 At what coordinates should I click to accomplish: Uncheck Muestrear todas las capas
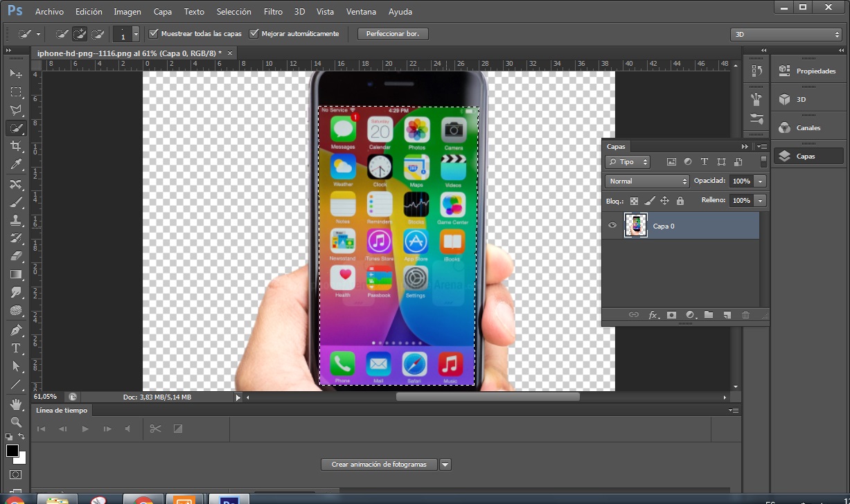[154, 33]
